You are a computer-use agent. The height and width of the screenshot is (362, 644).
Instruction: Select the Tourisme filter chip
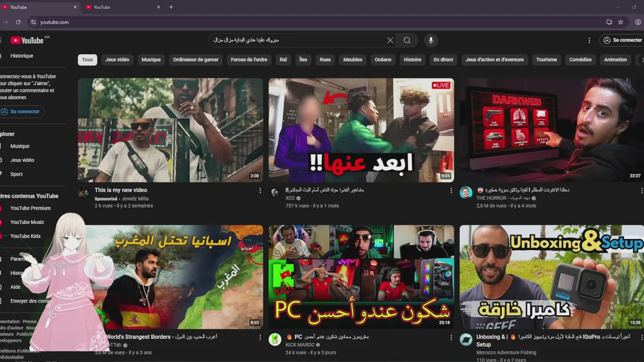pyautogui.click(x=546, y=59)
